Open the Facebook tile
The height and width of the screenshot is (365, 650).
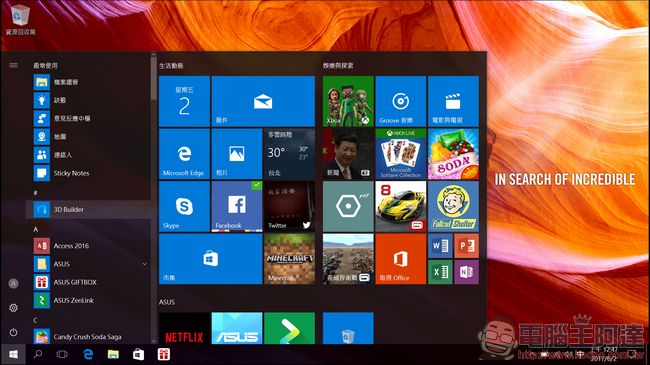[237, 207]
